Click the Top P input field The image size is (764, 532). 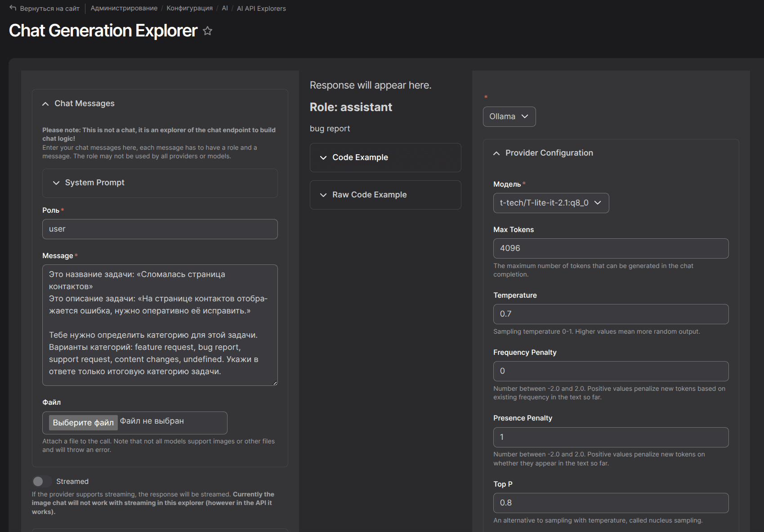610,503
